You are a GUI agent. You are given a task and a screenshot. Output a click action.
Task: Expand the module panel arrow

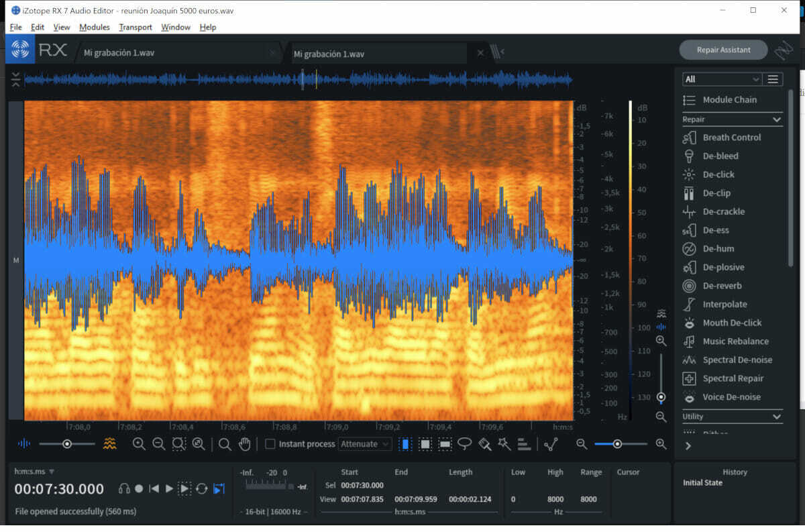(688, 445)
